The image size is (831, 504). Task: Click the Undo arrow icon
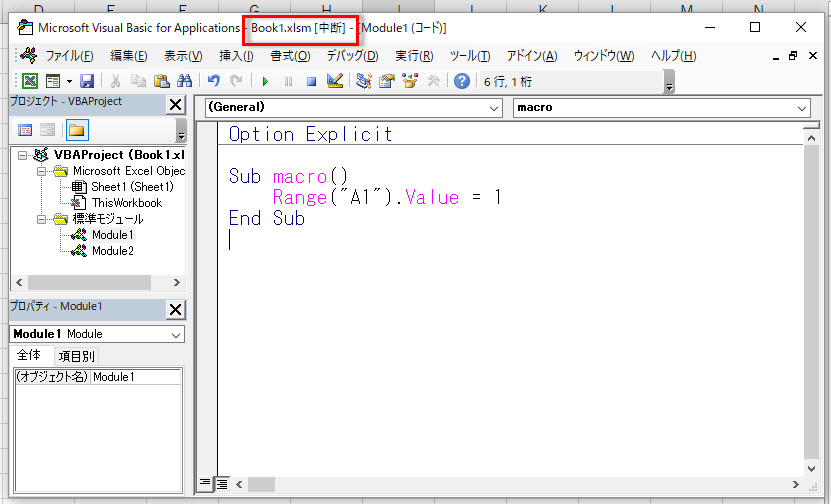pyautogui.click(x=214, y=81)
